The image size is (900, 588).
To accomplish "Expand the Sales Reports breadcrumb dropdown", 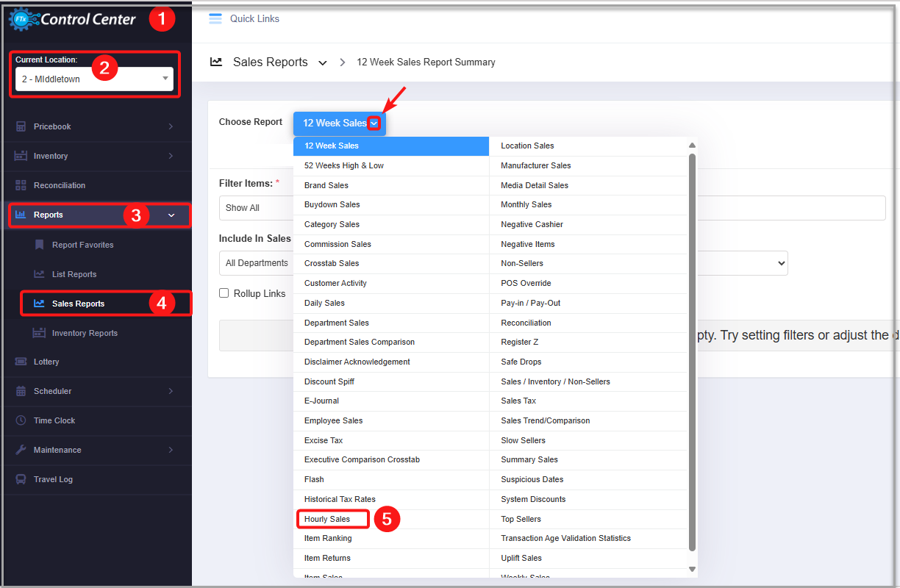I will coord(322,63).
